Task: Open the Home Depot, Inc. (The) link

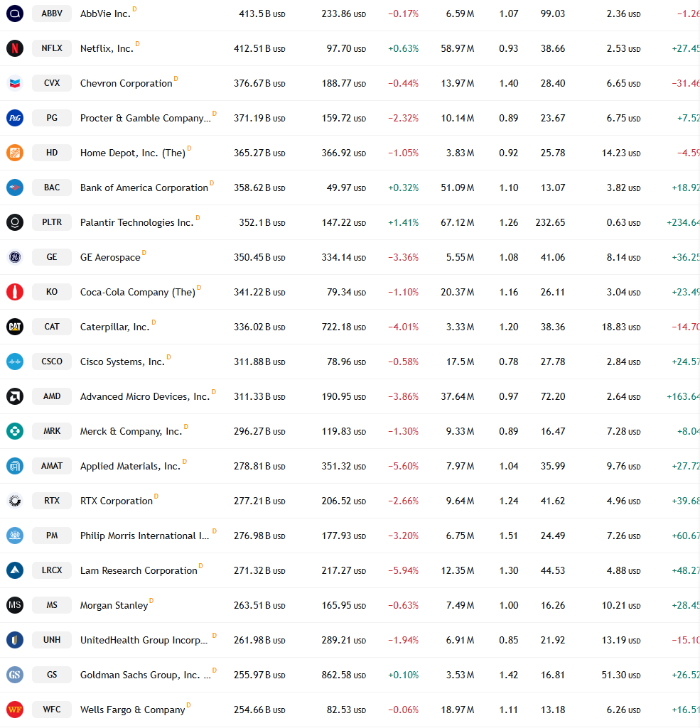Action: click(133, 153)
